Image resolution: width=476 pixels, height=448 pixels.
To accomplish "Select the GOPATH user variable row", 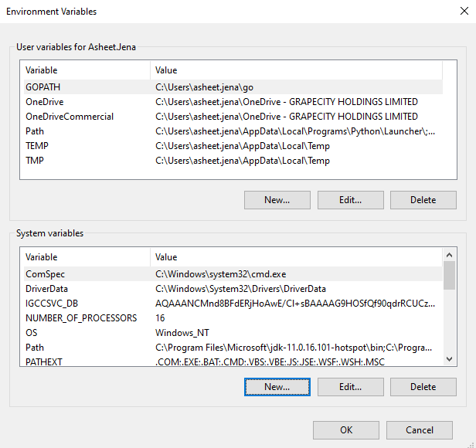I will pyautogui.click(x=42, y=87).
